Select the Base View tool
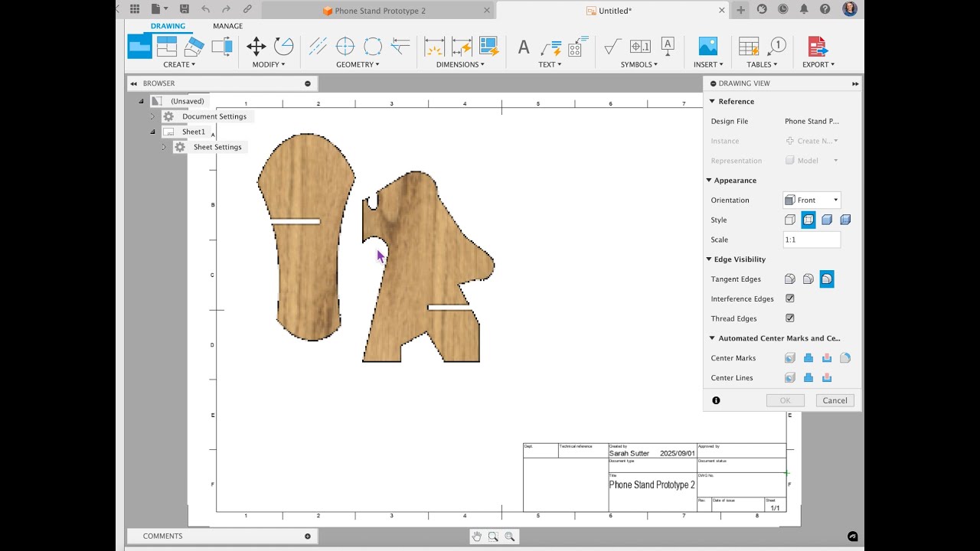The height and width of the screenshot is (551, 980). (x=139, y=47)
